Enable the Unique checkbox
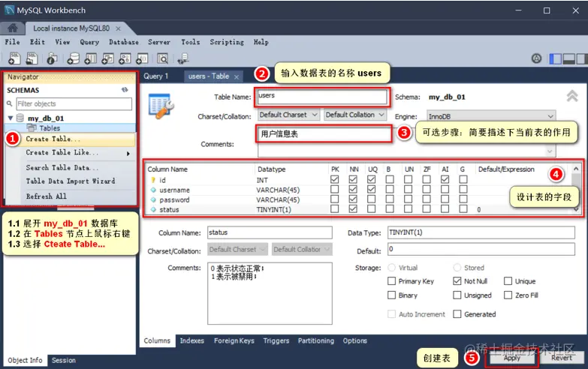The image size is (588, 369). coord(508,281)
